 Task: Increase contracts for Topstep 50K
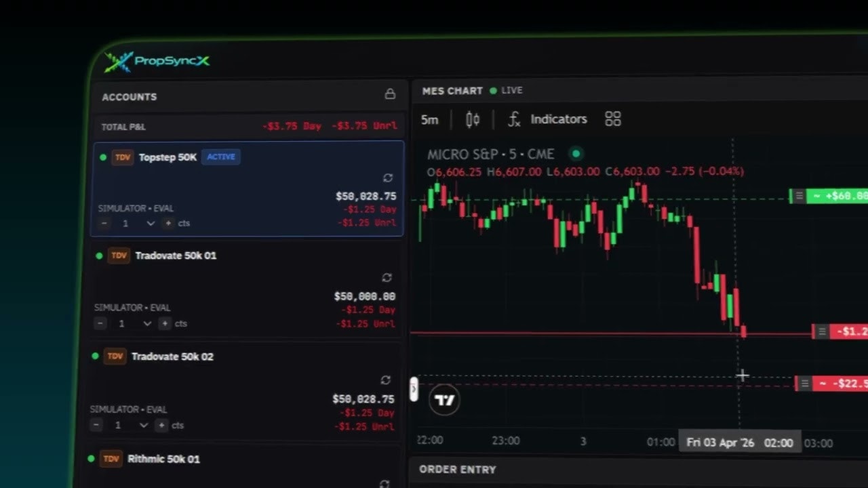(x=168, y=223)
